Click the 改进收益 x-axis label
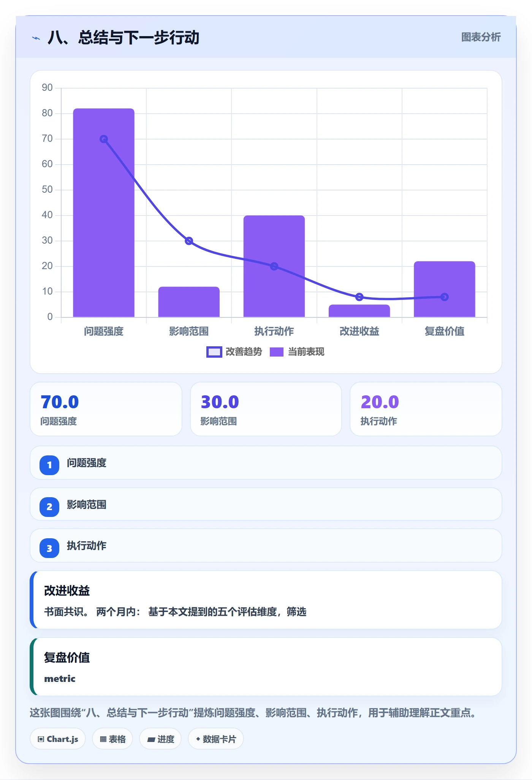 359,331
